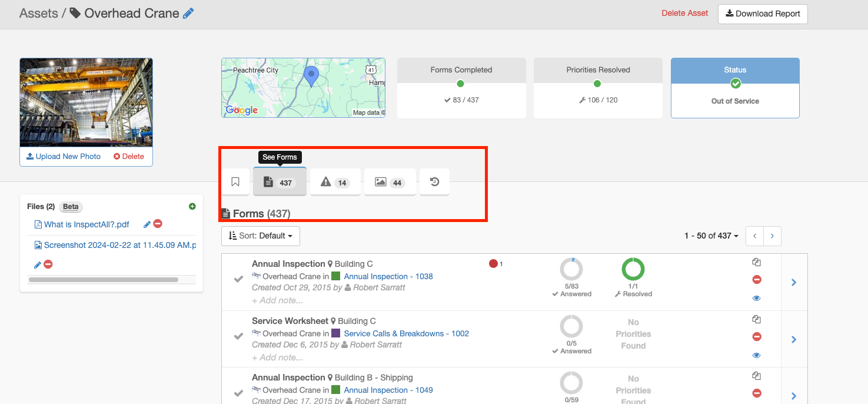Open the 1 - 50 of 437 page dropdown

coord(711,236)
